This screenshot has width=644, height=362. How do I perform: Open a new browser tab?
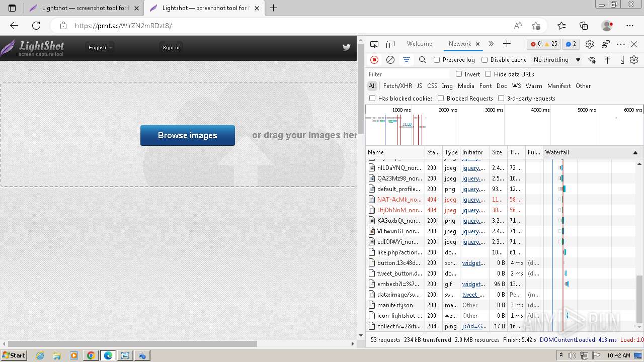274,8
